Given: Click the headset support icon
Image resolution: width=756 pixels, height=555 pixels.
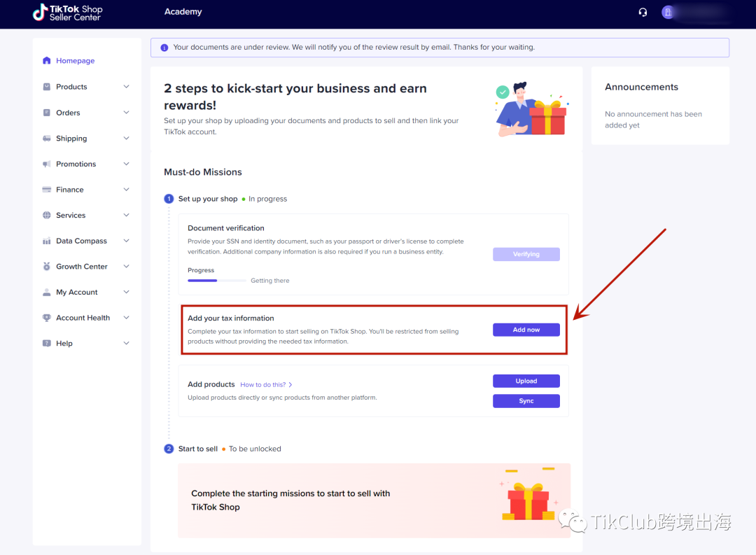Looking at the screenshot, I should click(x=643, y=12).
